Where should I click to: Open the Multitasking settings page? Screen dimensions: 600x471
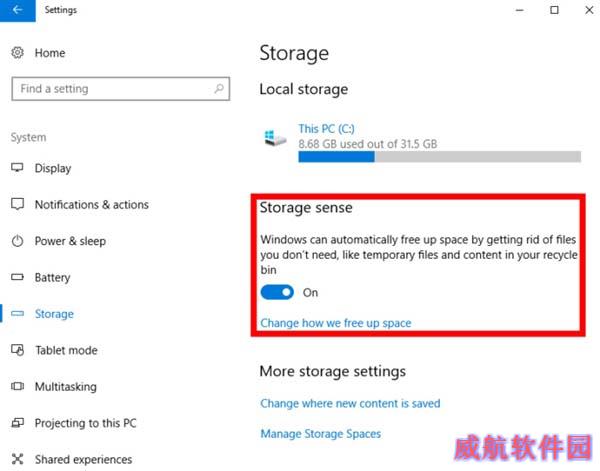point(65,386)
